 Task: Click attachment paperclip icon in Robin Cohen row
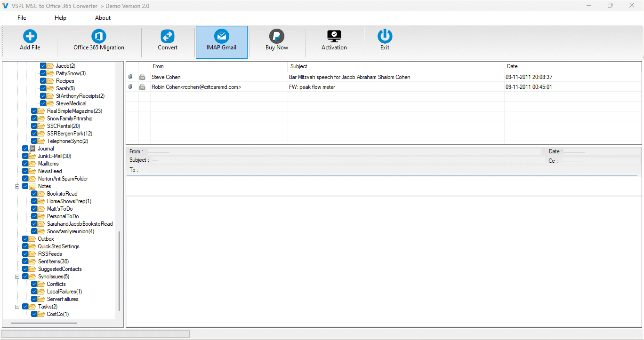pyautogui.click(x=130, y=87)
